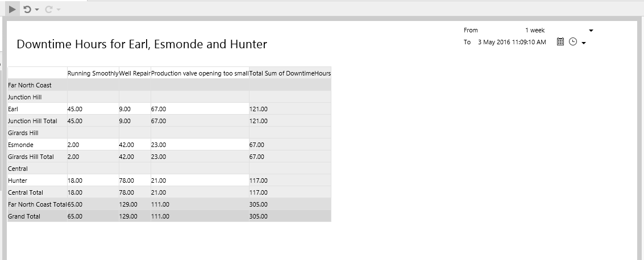The height and width of the screenshot is (260, 644).
Task: Select the 'Grand Total' row label
Action: click(24, 216)
